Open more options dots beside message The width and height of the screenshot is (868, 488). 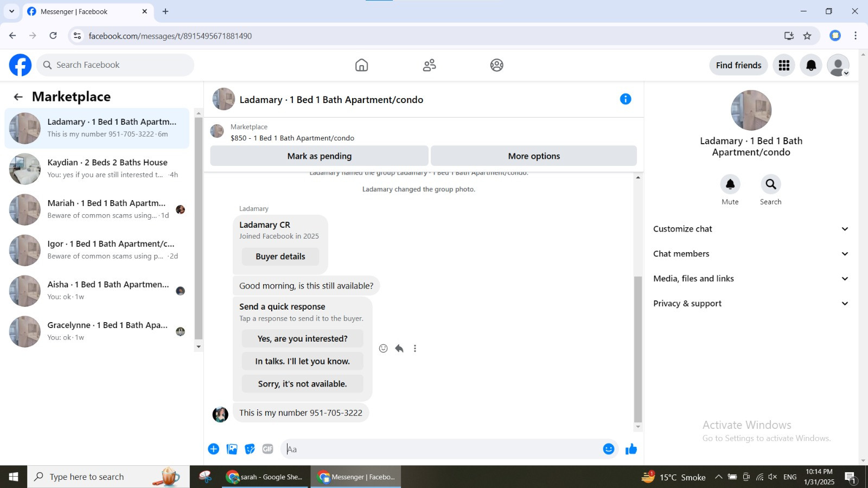(x=415, y=349)
